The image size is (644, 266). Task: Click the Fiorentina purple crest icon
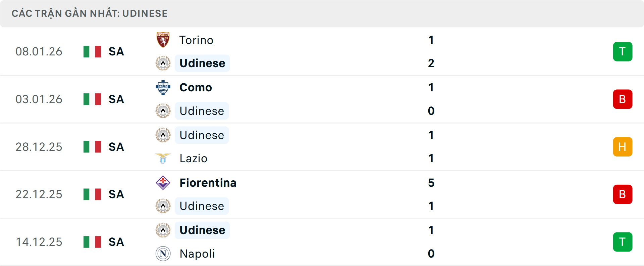point(163,183)
